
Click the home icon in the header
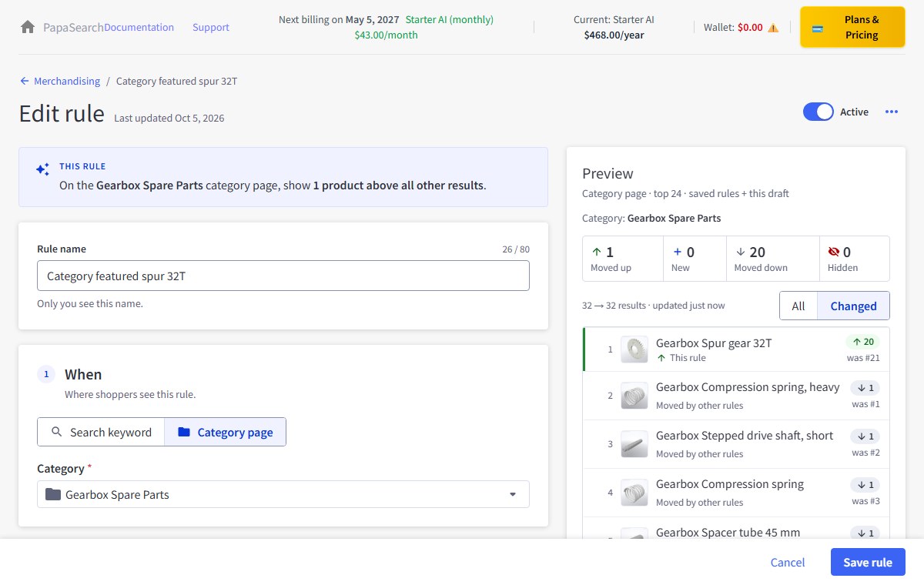(28, 27)
